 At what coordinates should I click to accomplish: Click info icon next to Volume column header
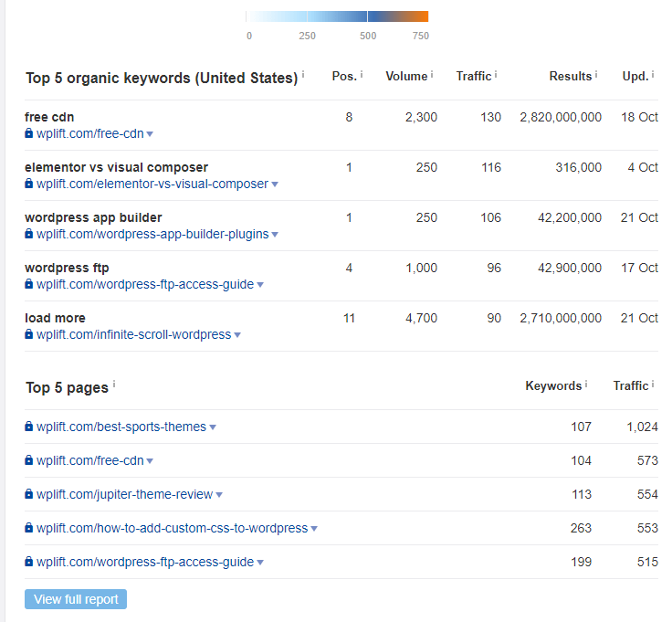click(432, 75)
